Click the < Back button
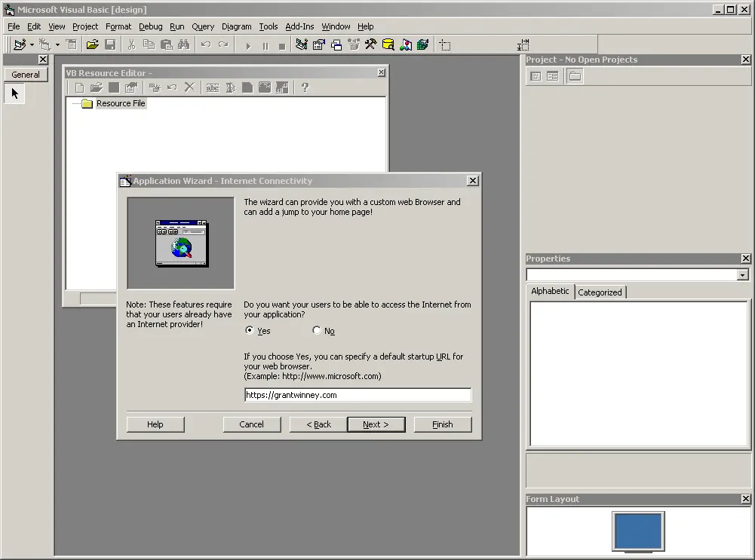This screenshot has width=755, height=560. (x=318, y=424)
